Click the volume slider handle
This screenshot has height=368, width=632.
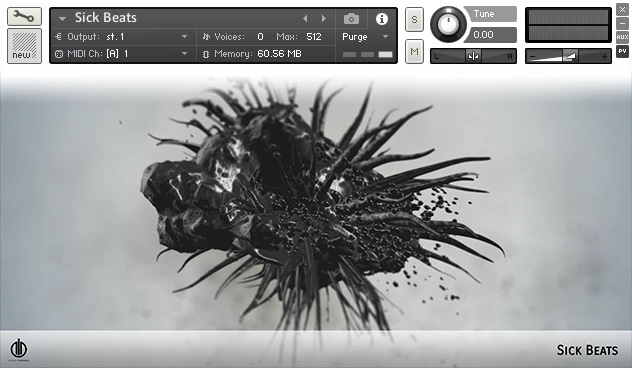click(570, 56)
